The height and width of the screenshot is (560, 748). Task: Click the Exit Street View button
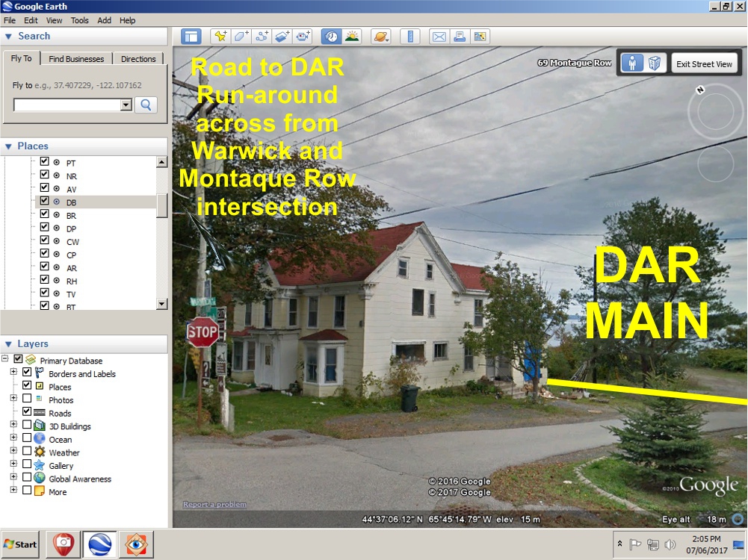704,64
